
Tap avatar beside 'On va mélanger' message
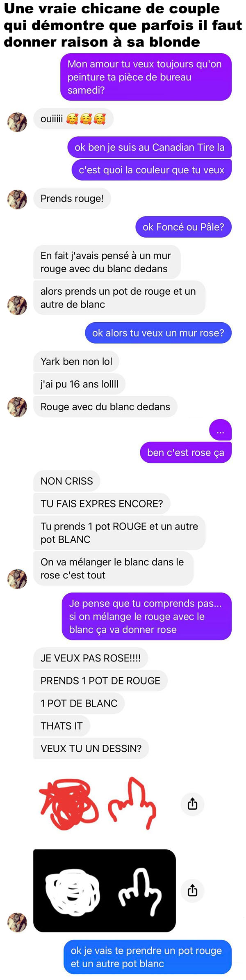point(17,579)
